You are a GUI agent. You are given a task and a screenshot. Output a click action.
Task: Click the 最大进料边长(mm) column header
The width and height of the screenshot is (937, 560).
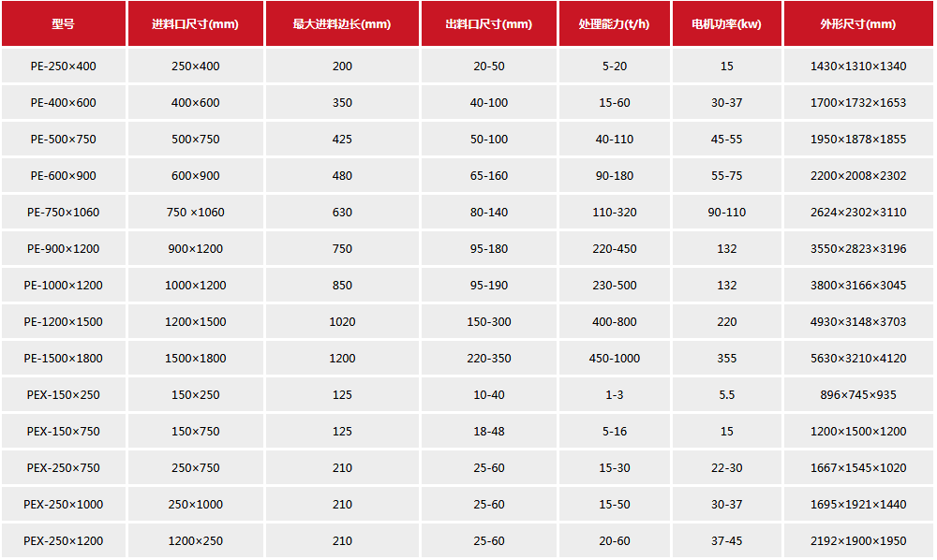[342, 24]
